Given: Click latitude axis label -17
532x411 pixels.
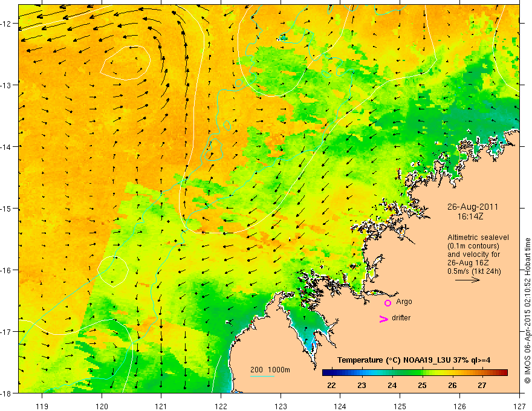Looking at the screenshot, I should pyautogui.click(x=6, y=332).
